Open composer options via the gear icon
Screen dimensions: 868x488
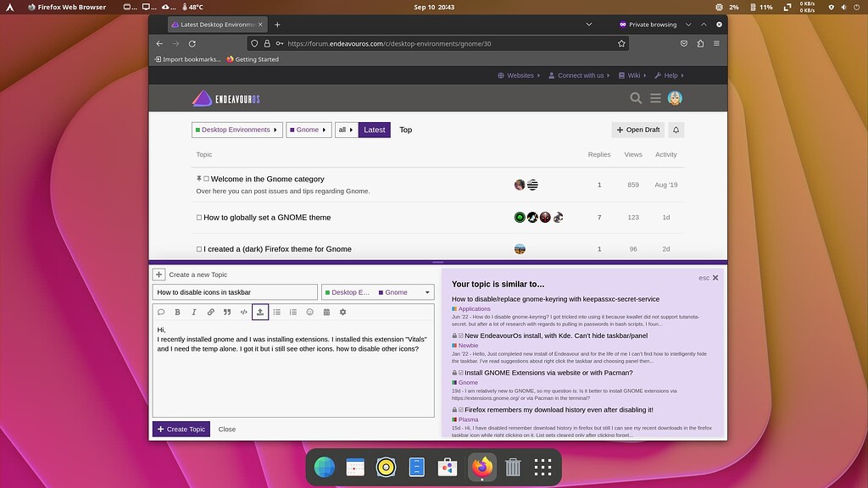(x=343, y=312)
